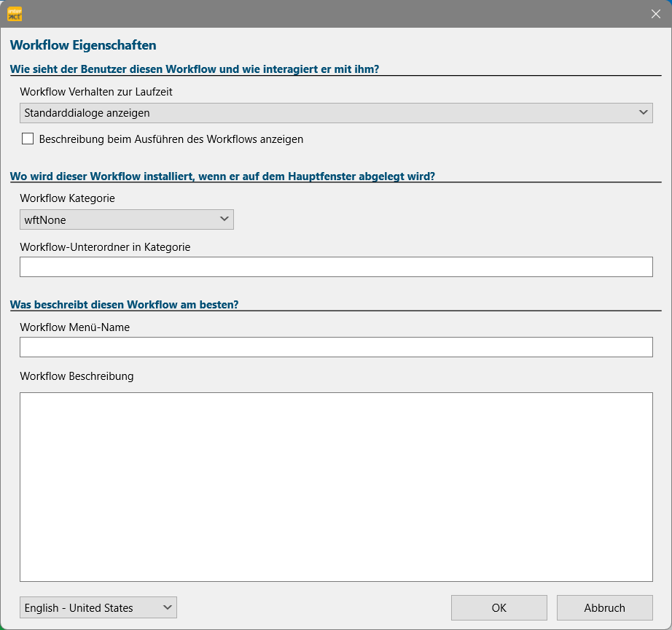This screenshot has height=630, width=672.
Task: Enable Beschreibung beim Ausführen des Workflows anzeigen
Action: tap(28, 139)
